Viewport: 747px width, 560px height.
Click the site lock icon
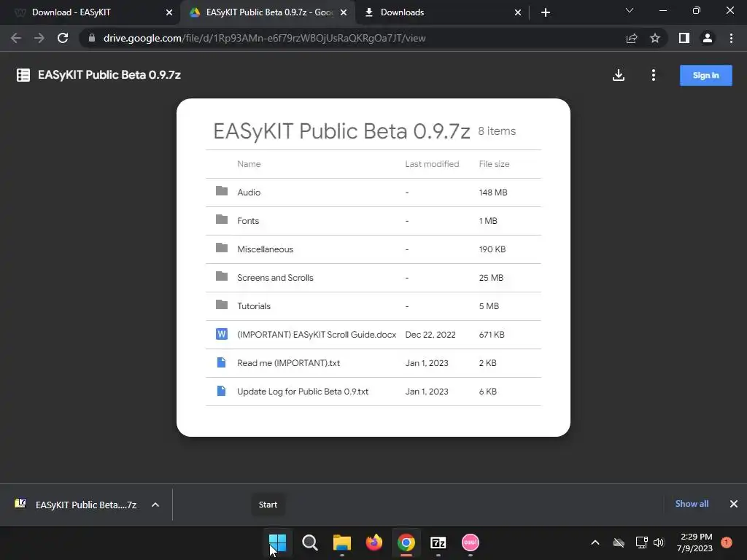[92, 38]
